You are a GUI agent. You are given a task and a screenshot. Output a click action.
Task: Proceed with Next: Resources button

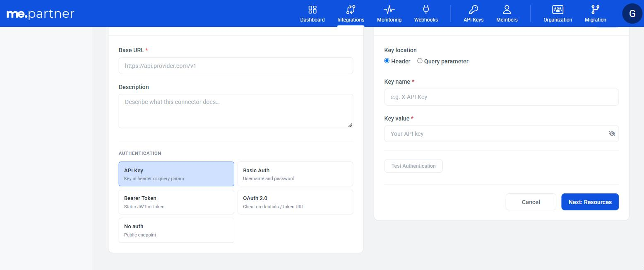(590, 202)
